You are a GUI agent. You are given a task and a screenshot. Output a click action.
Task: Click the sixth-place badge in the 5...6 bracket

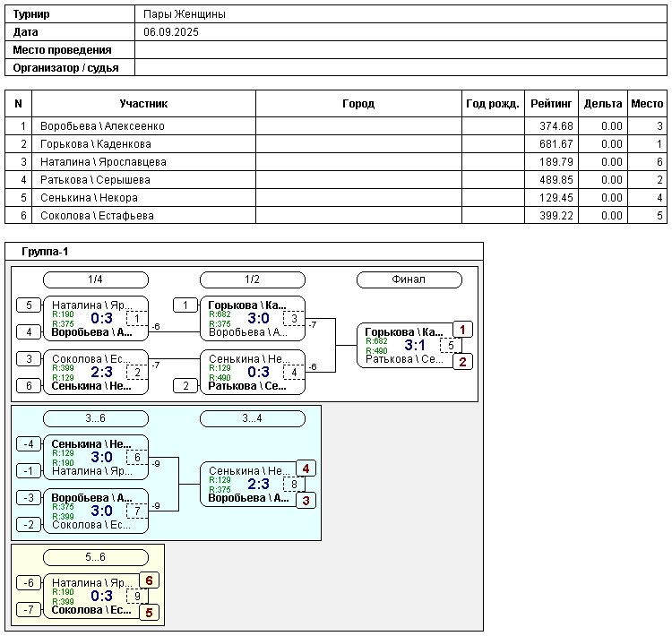[x=149, y=580]
